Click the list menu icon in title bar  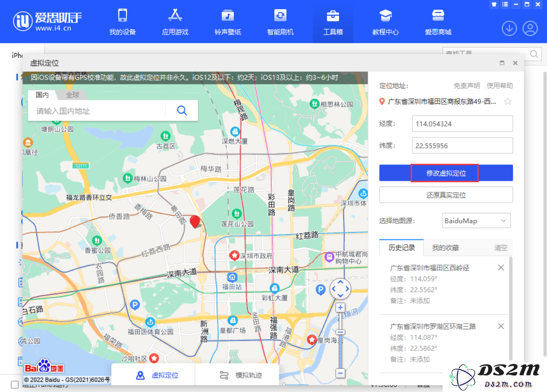(x=504, y=4)
